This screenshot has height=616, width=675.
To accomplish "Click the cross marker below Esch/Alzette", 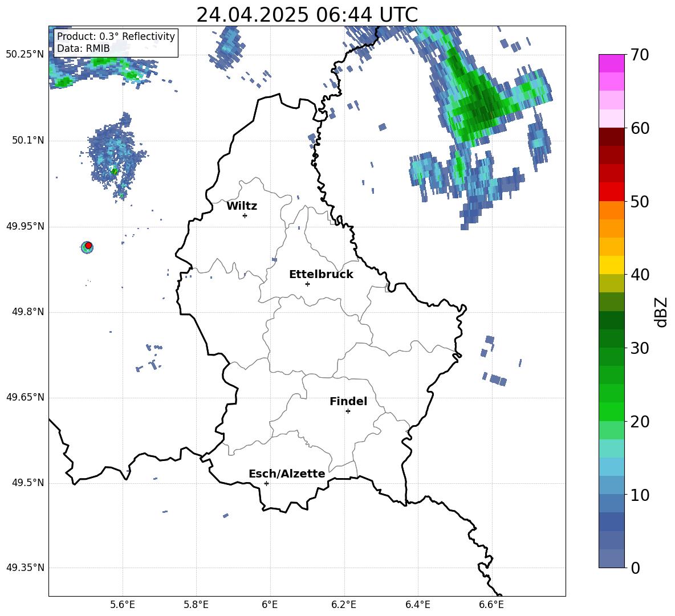I will coord(266,483).
